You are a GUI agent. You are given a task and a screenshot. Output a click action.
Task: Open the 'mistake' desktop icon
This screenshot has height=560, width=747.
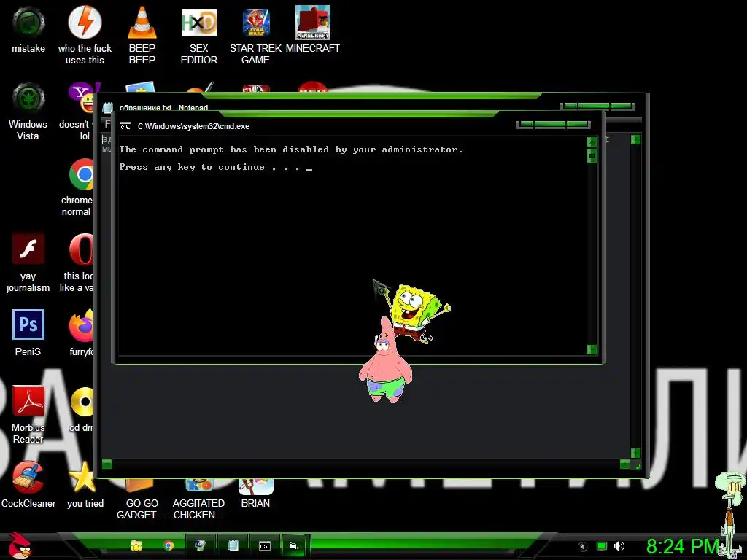tap(28, 29)
